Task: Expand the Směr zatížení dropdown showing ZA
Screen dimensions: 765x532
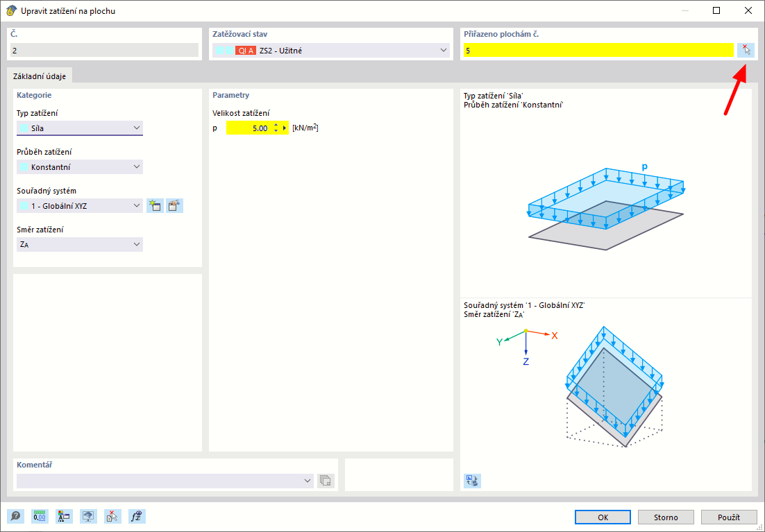Action: (x=80, y=244)
